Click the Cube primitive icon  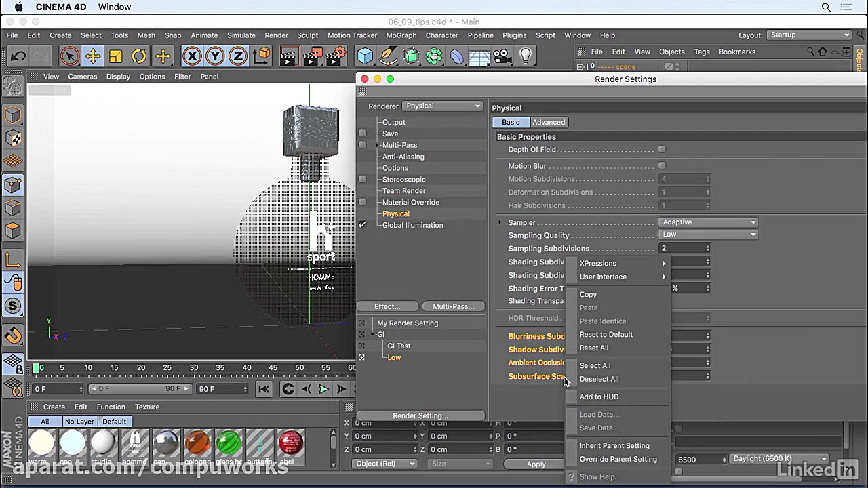(x=366, y=56)
